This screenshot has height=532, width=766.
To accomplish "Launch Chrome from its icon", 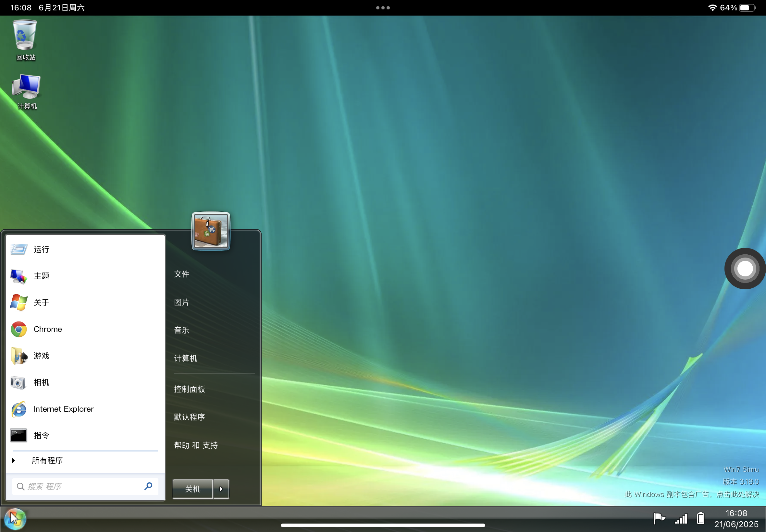I will [19, 329].
